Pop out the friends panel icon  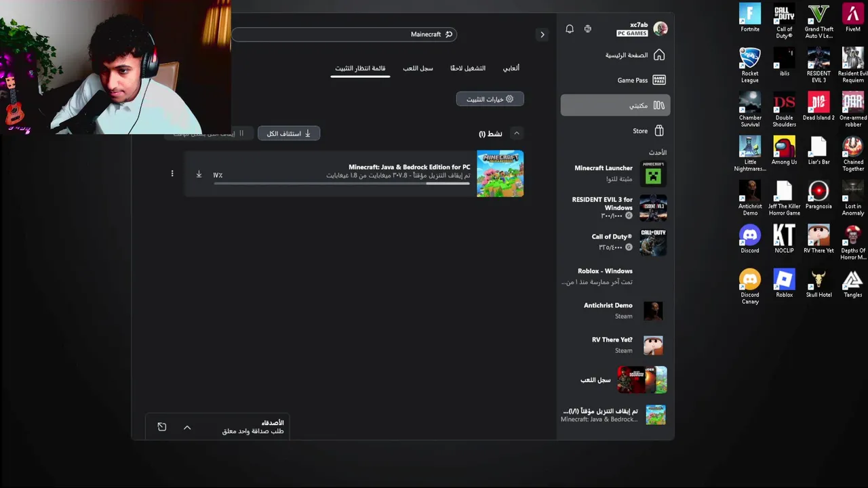[x=162, y=427]
